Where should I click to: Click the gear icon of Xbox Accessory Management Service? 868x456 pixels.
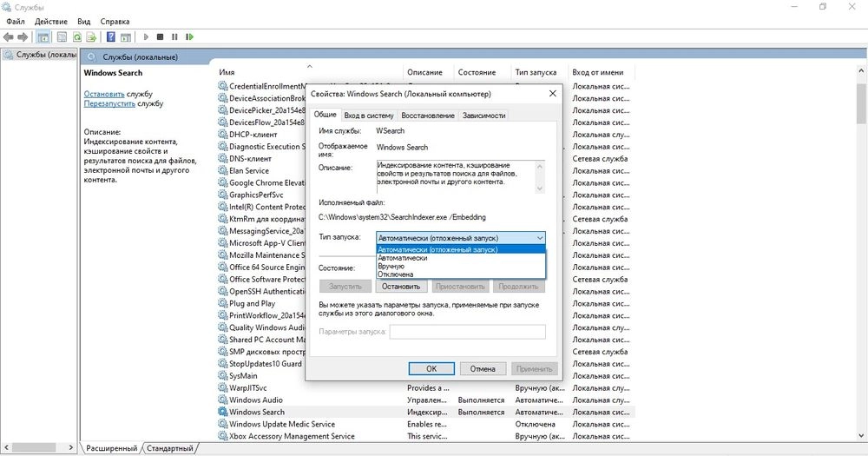coord(222,436)
